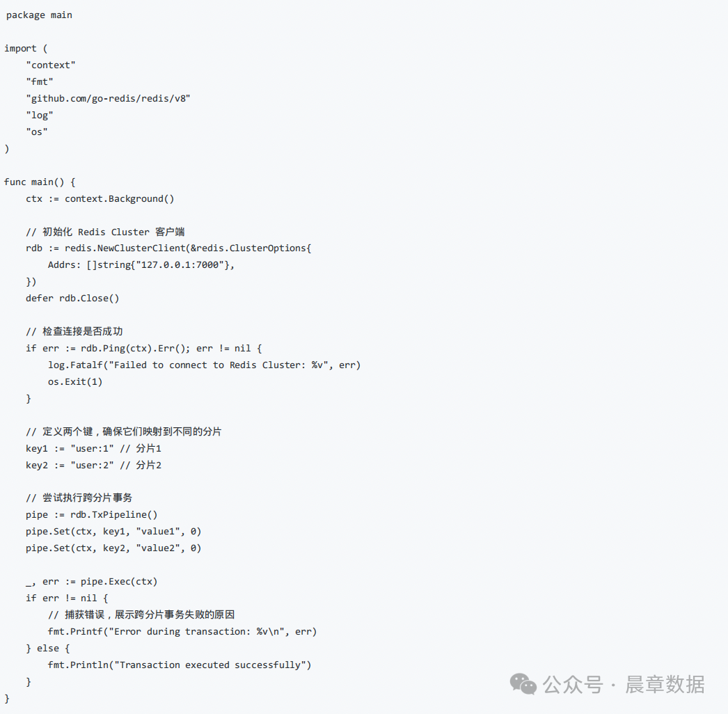This screenshot has height=714, width=728.
Task: Click the WeChat logo in the watermark
Action: [523, 684]
